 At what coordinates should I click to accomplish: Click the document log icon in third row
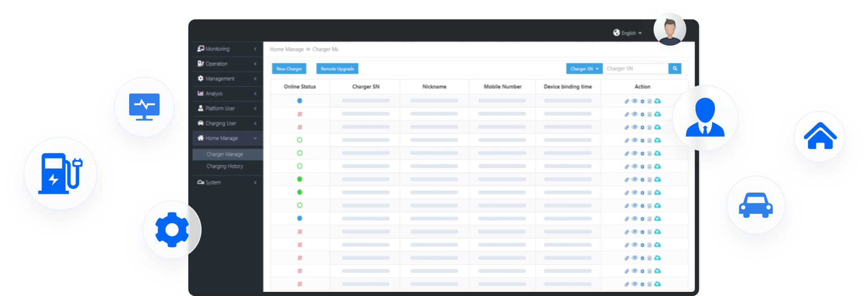(649, 127)
